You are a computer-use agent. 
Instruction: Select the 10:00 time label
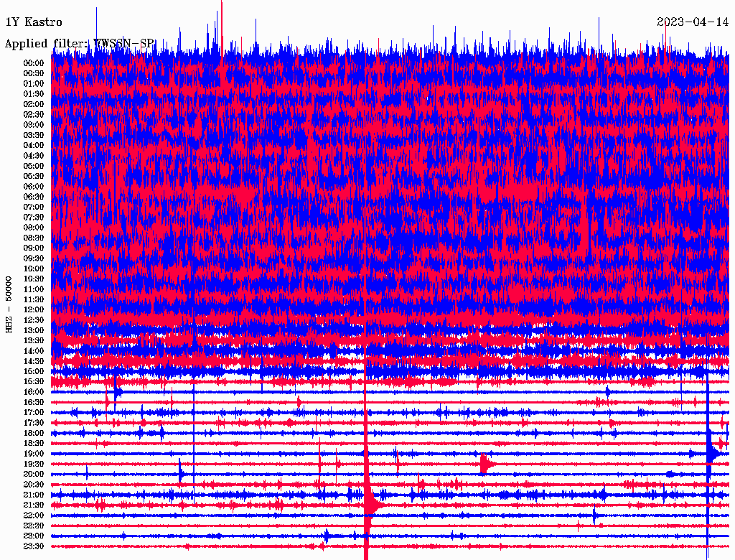34,269
